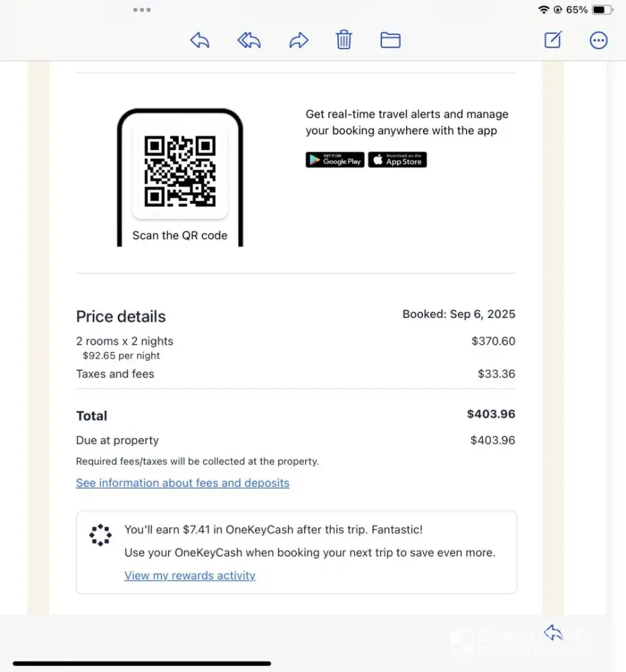Tap the battery indicator in the status bar
Viewport: 626px width, 672px height.
[602, 10]
